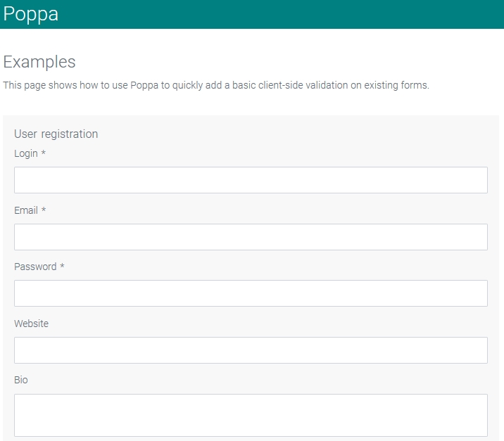
Task: Click the Email label text
Action: pos(26,210)
